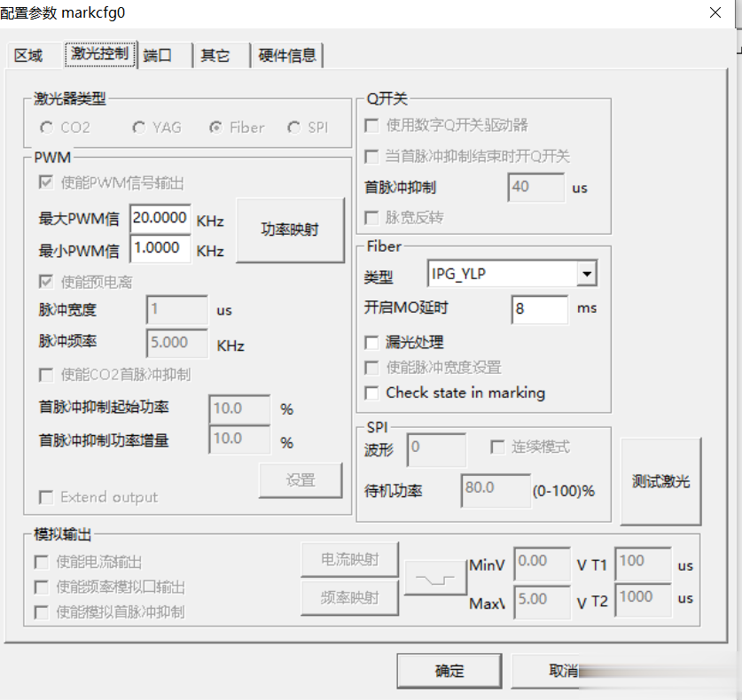Click 确定 to confirm settings
The image size is (742, 700).
point(449,671)
